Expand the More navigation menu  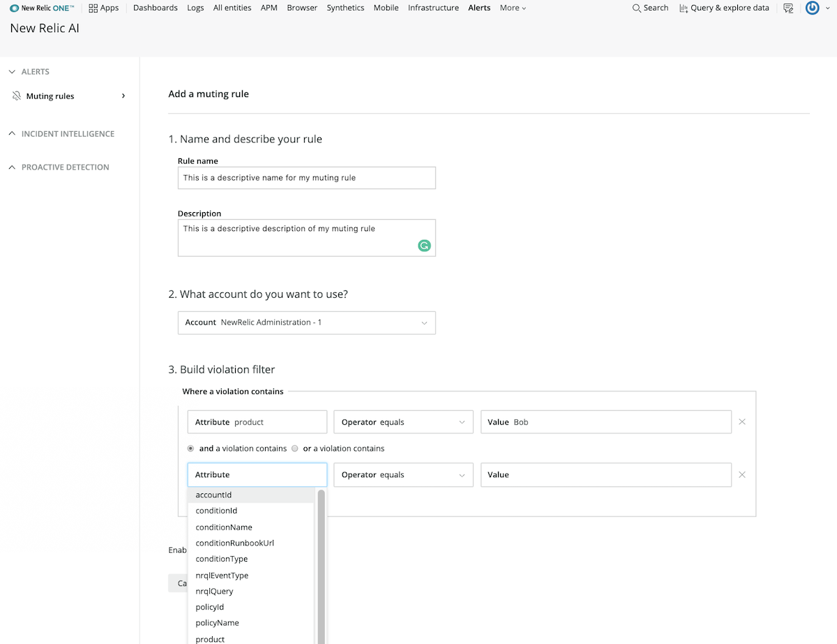513,8
